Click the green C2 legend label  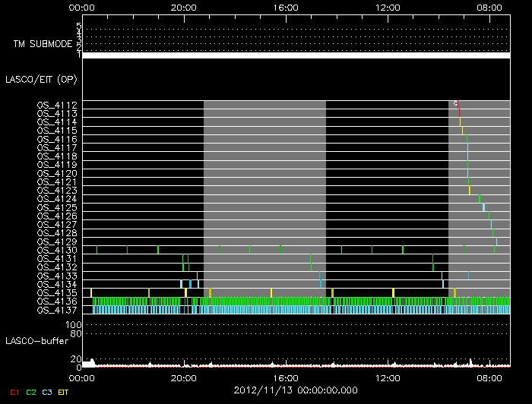pos(30,392)
